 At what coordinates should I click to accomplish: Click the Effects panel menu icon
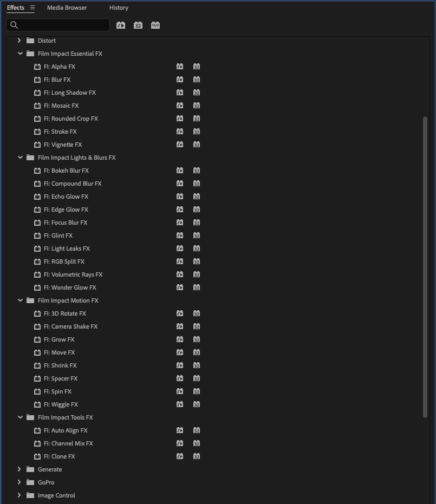click(32, 8)
